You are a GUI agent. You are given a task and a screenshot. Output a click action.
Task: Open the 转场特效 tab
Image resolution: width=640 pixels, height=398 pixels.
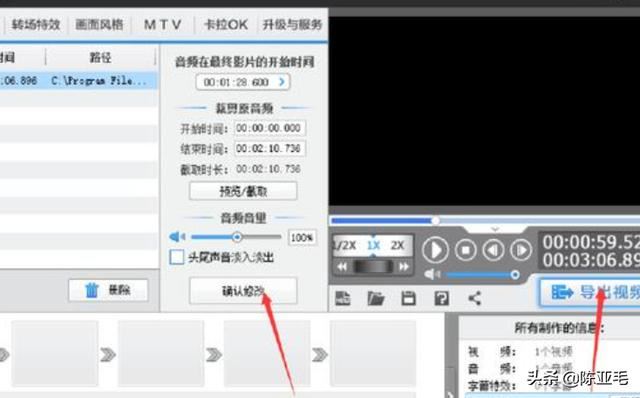(x=36, y=25)
